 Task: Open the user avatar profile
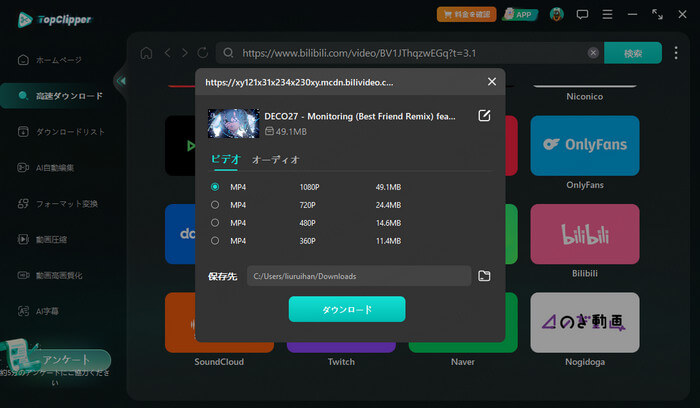556,14
